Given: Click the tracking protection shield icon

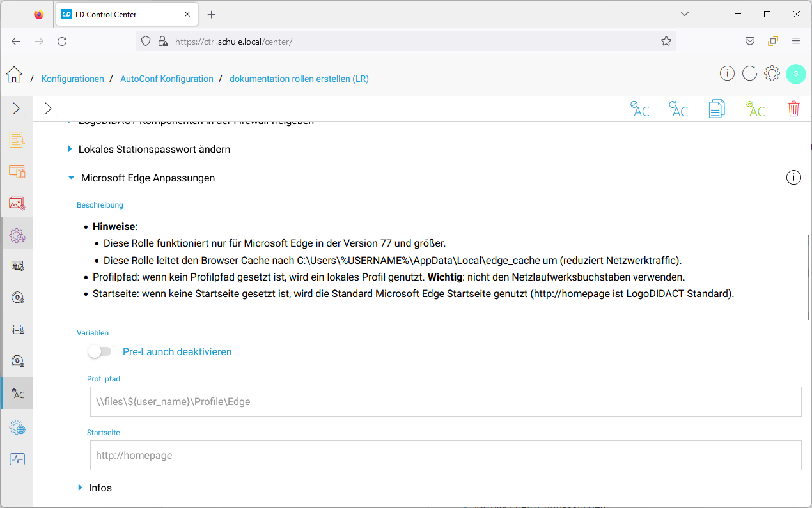Looking at the screenshot, I should point(146,41).
